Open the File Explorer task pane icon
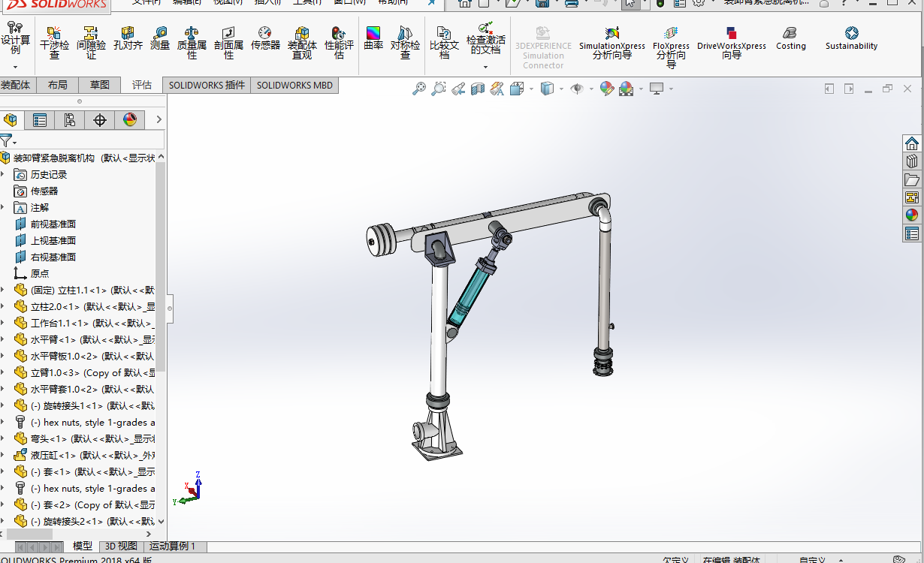Screen dimensions: 924x563 pyautogui.click(x=912, y=179)
